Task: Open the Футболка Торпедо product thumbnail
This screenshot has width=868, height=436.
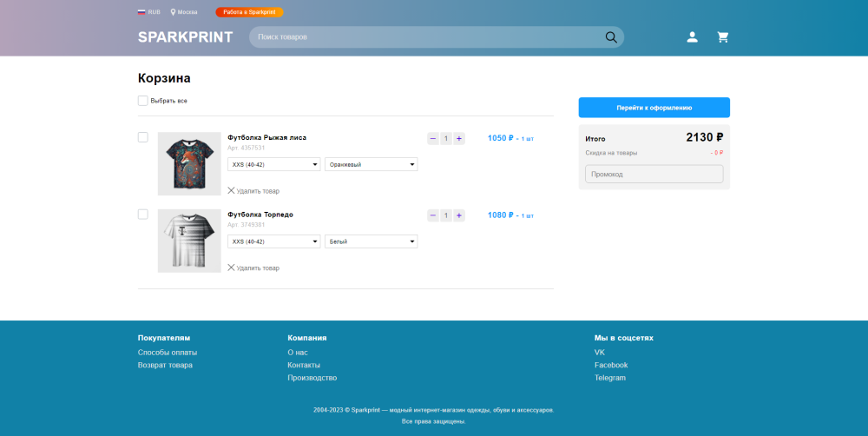Action: click(189, 241)
